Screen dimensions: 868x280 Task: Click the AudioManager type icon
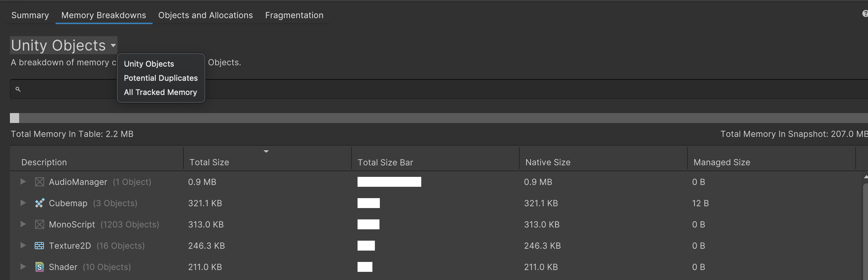click(x=39, y=182)
